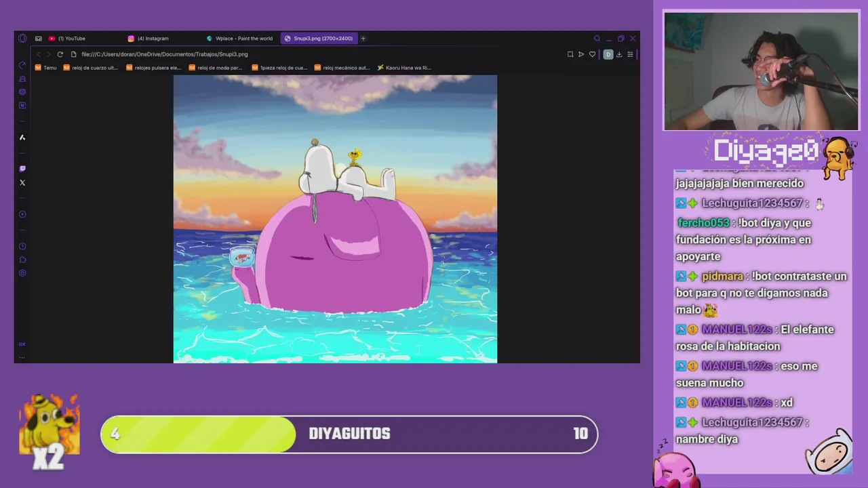Open the 'relojes pulsera ele...' bookmark
The image size is (868, 488).
154,68
